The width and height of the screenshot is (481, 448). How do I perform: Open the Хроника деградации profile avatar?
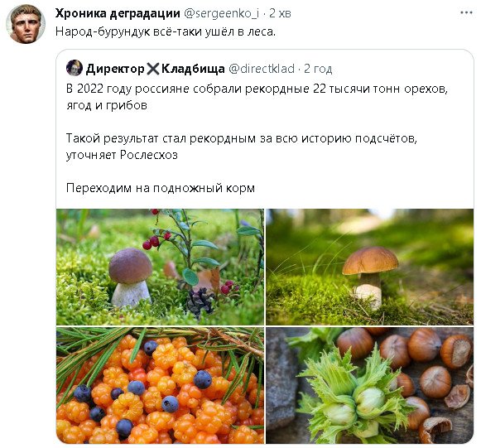point(26,24)
